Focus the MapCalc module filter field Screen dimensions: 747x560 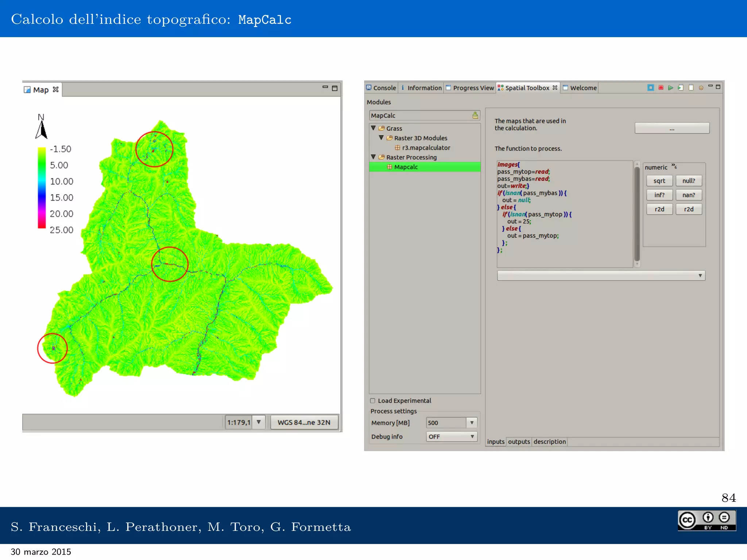421,116
